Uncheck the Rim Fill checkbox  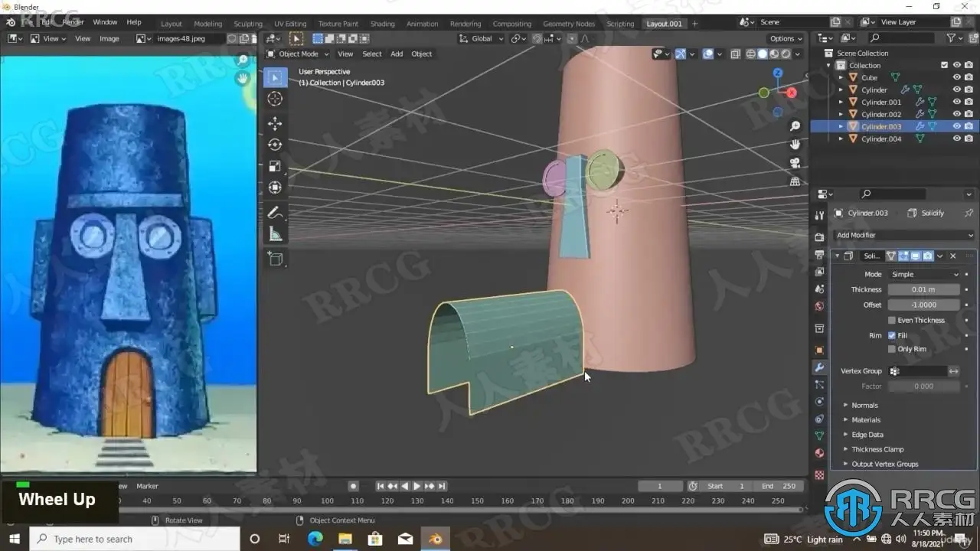point(892,335)
